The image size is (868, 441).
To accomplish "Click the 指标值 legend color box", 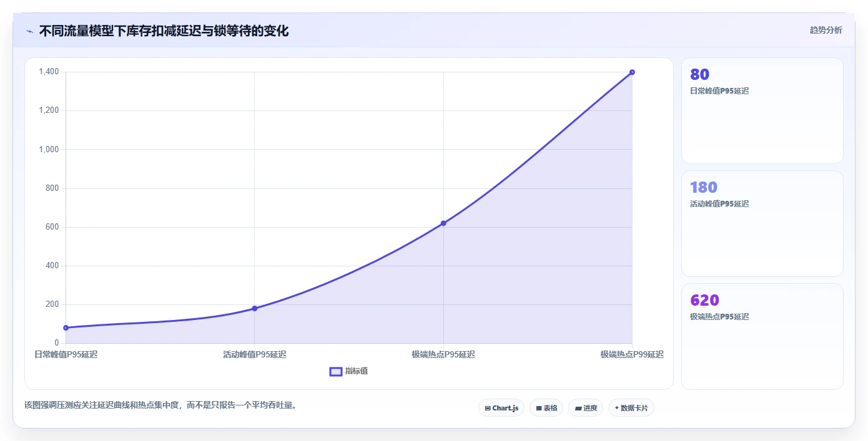I will [x=336, y=372].
